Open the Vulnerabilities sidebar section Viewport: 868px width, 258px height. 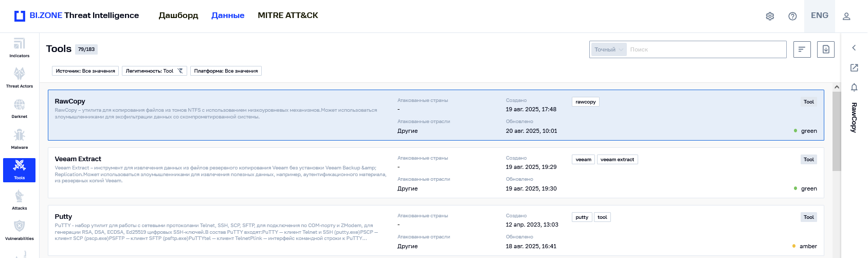pyautogui.click(x=20, y=231)
